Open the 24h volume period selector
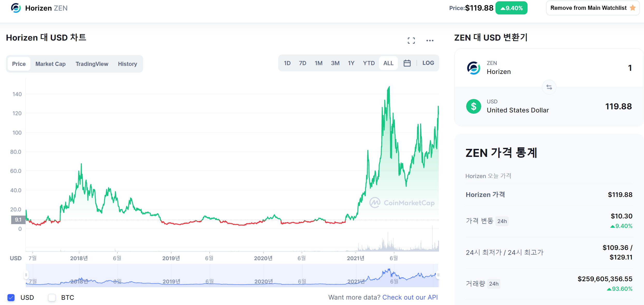Screen dimensions: 644x305 click(494, 284)
